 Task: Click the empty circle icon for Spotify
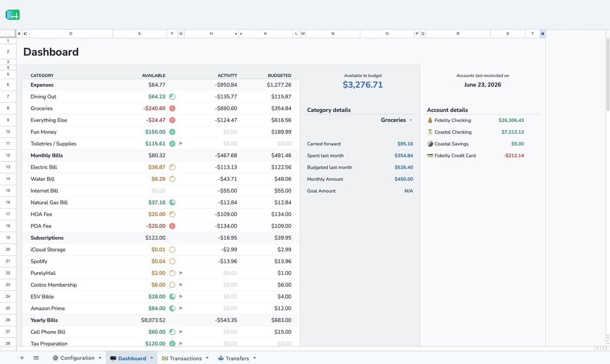click(x=172, y=261)
